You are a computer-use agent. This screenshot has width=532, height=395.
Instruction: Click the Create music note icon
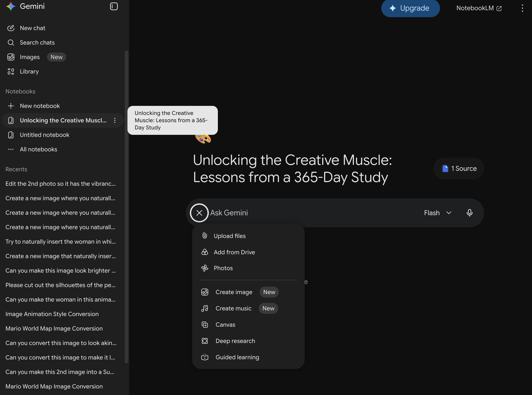coord(205,308)
